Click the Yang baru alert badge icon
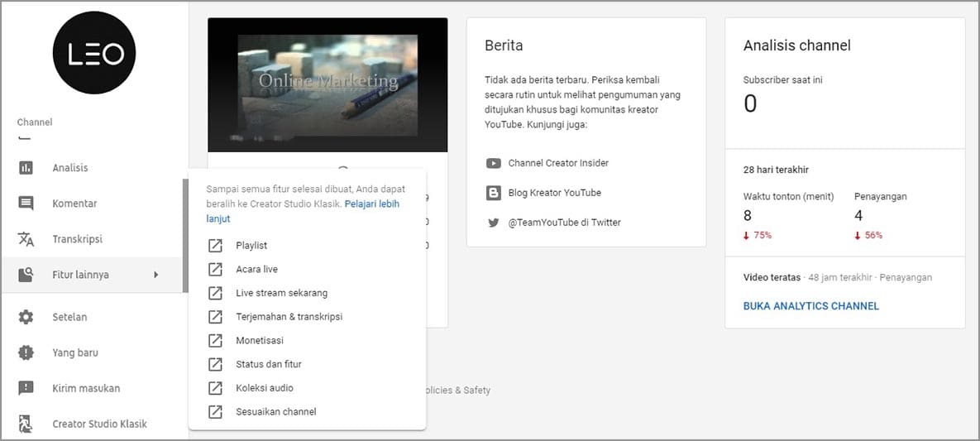Screen dimensions: 980x441 pos(26,352)
